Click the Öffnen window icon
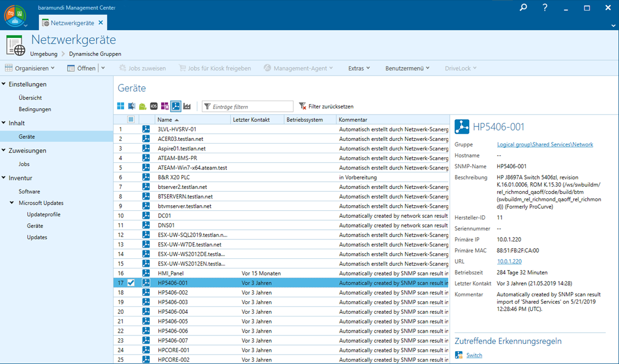This screenshot has width=619, height=364. point(71,68)
